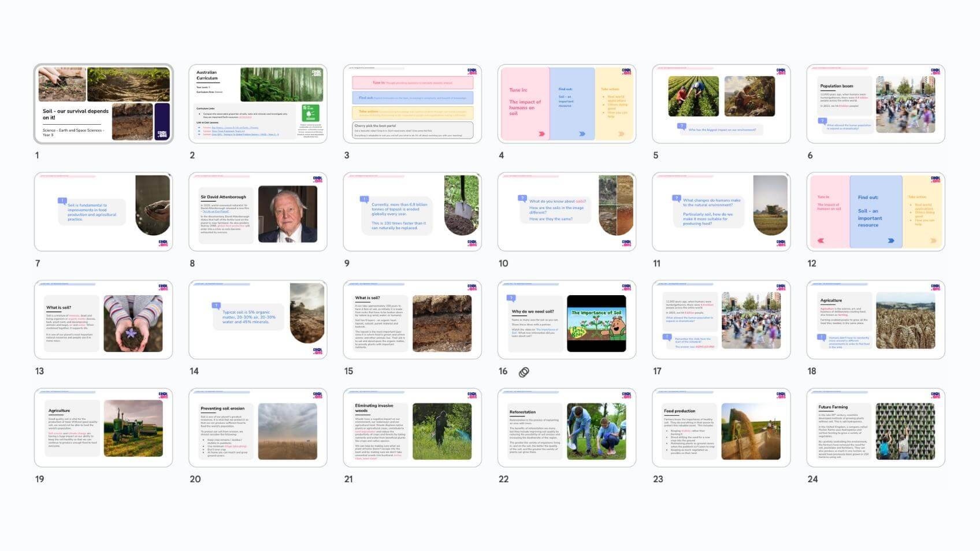Screen dimensions: 980x551
Task: Select slide 19 Agriculture with green tractor
Action: tap(103, 428)
